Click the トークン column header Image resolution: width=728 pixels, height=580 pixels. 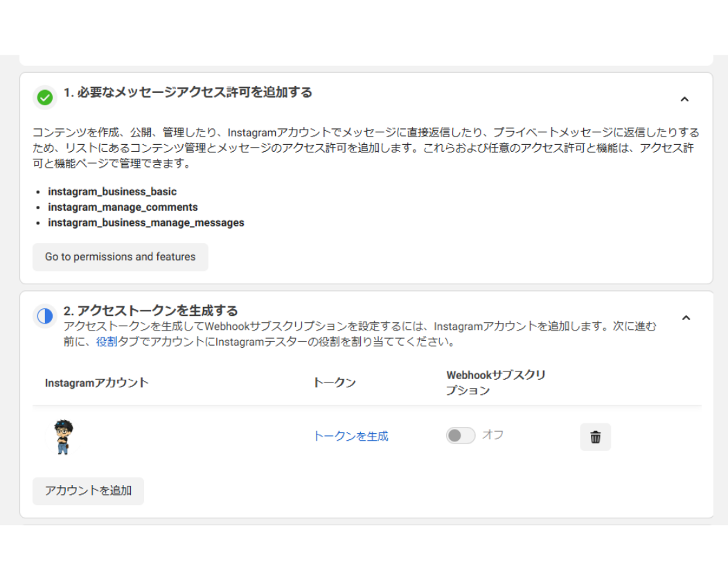tap(335, 383)
